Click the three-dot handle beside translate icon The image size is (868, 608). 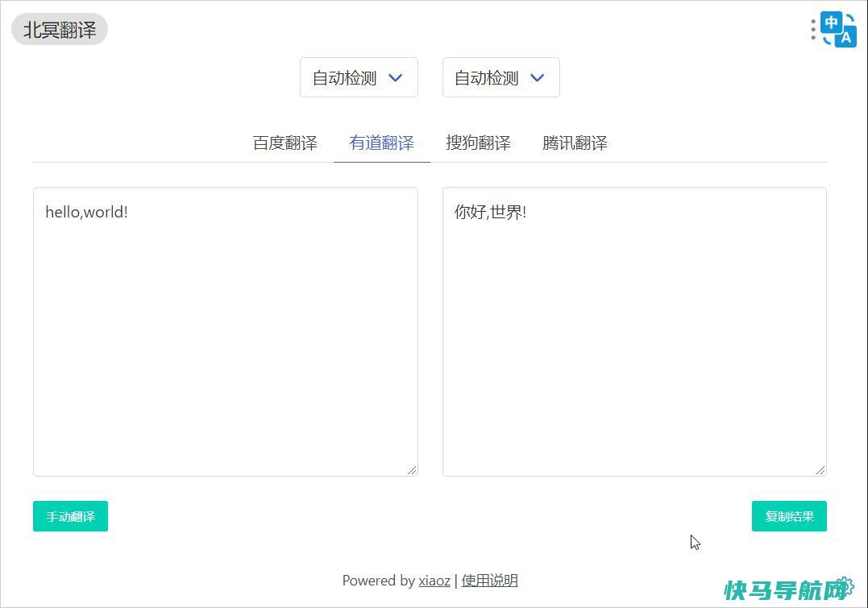[813, 29]
